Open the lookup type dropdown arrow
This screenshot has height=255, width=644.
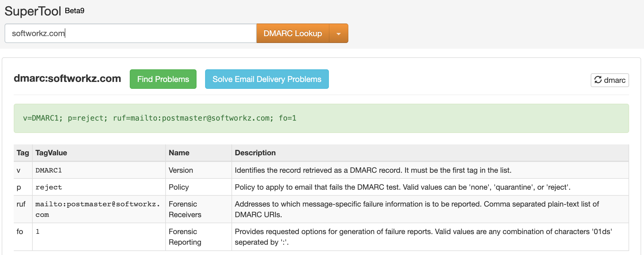tap(339, 34)
